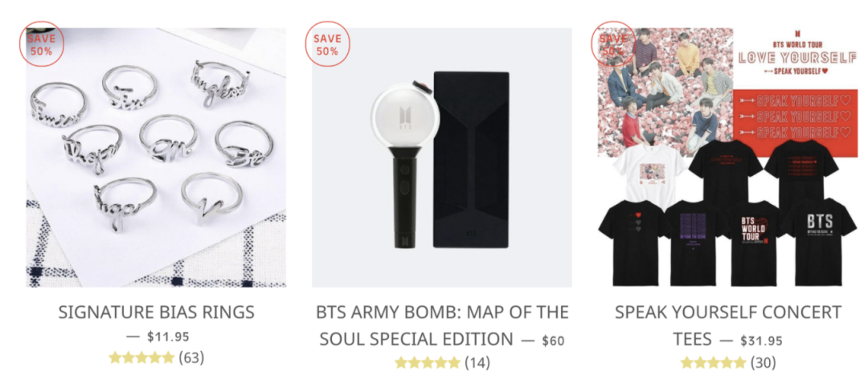Open the Signature Bias Rings title link
The height and width of the screenshot is (380, 868).
tap(156, 312)
